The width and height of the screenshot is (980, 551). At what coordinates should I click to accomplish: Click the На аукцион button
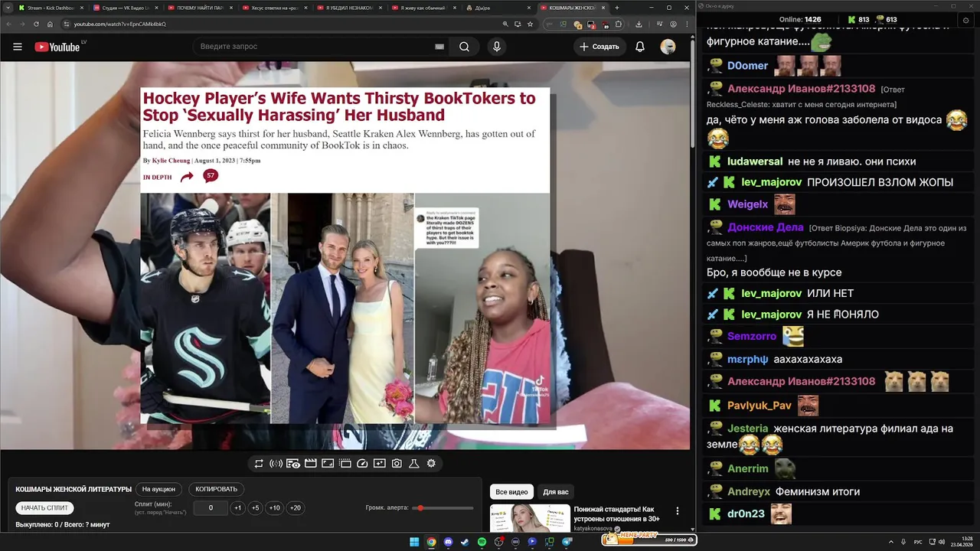click(158, 489)
